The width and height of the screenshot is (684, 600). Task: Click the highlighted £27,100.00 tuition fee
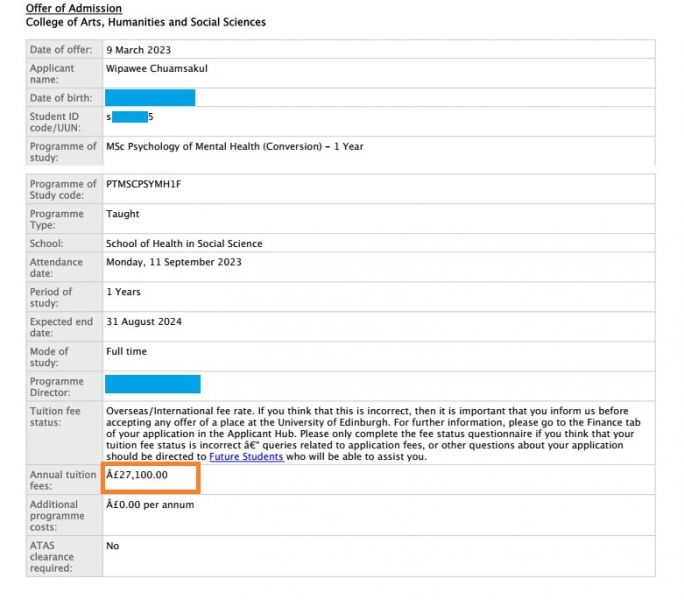click(137, 476)
